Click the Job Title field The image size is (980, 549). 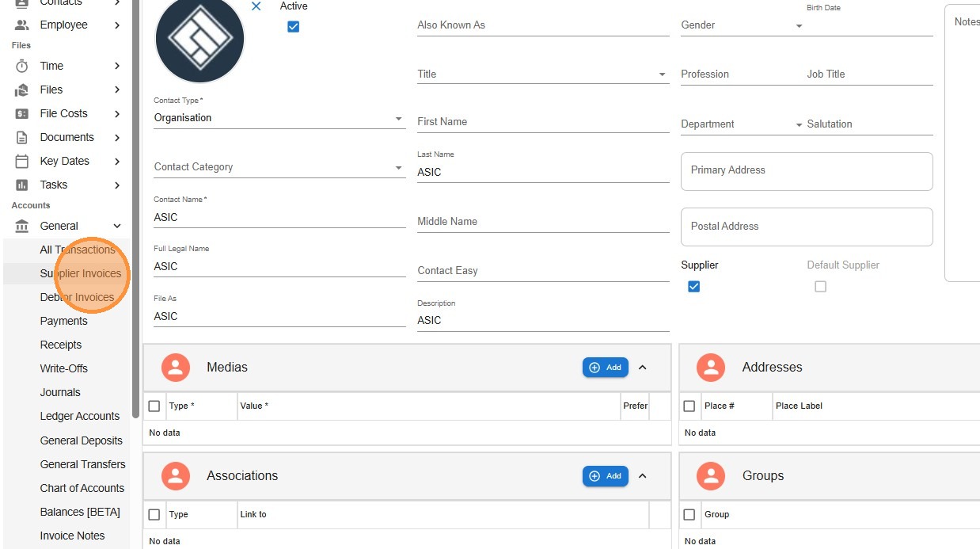[x=870, y=74]
